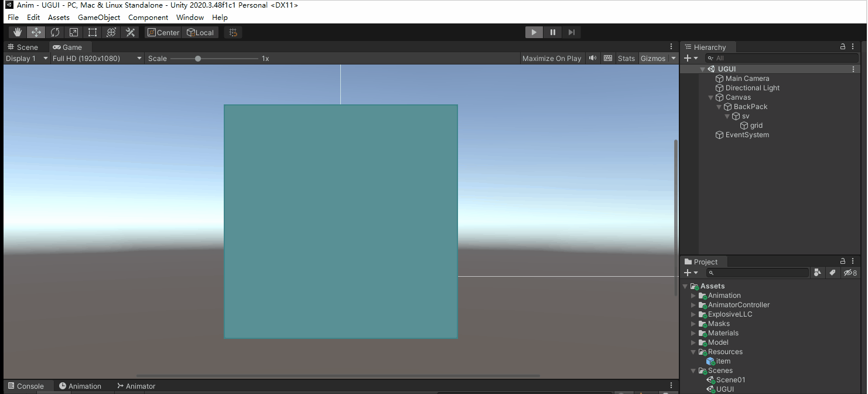Viewport: 868px width, 394px height.
Task: Toggle the Shortcuts keyboard icon in Game view
Action: point(608,58)
